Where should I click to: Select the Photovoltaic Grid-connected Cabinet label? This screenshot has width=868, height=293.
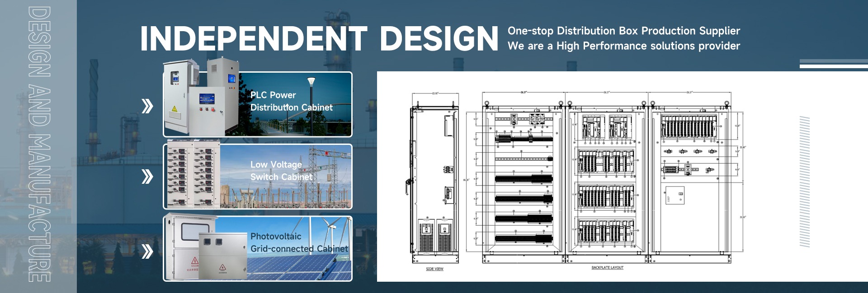299,242
